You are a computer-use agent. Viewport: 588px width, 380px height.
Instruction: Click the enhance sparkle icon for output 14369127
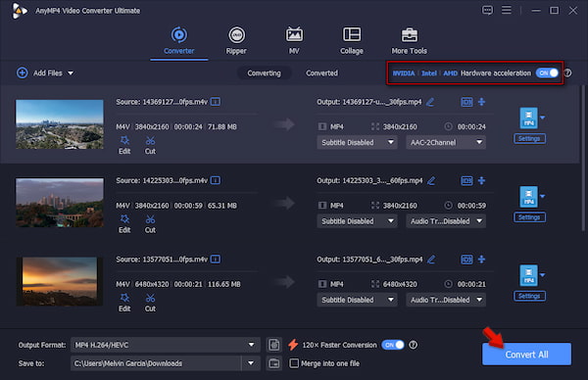[482, 102]
